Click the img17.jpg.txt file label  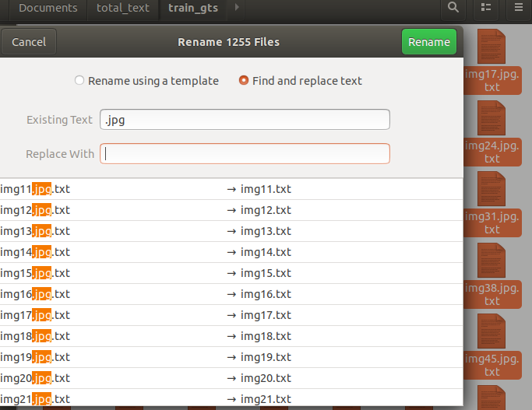(x=492, y=80)
